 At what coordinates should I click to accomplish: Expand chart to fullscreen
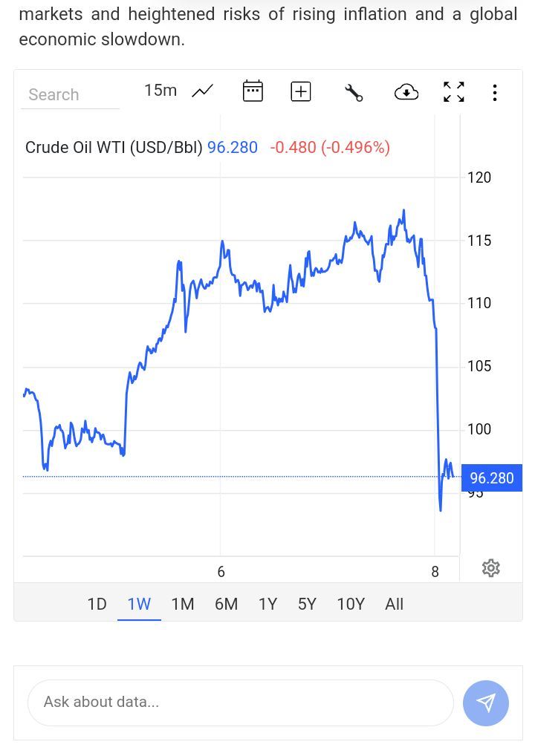[x=453, y=92]
